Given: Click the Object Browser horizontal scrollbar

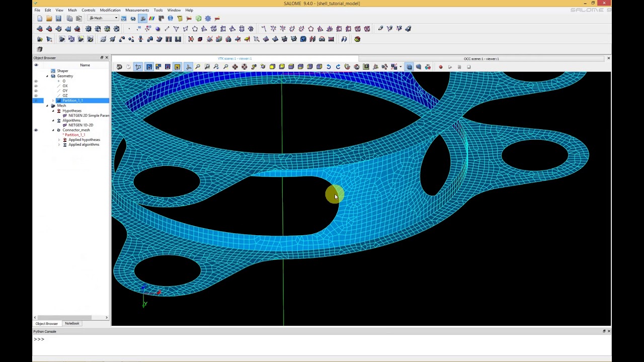Looking at the screenshot, I should (70, 317).
